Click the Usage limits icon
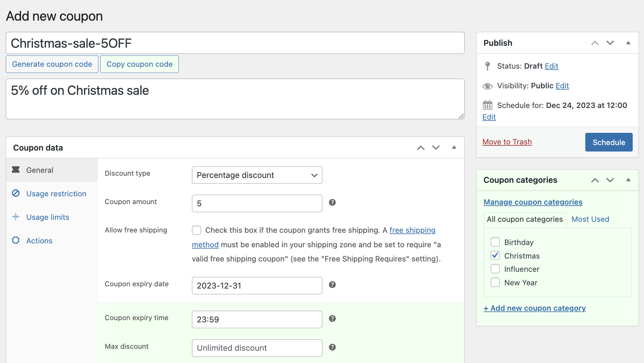644x363 pixels. coord(16,217)
